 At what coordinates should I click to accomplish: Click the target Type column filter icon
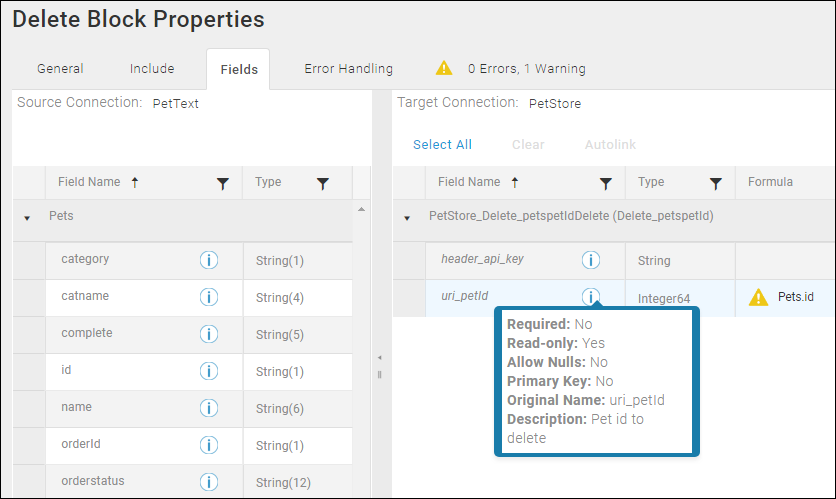(716, 184)
